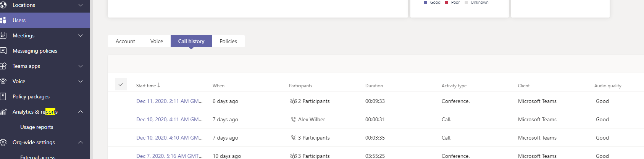Click the Org-wide settings gear icon
The image size is (644, 159).
[x=3, y=142]
